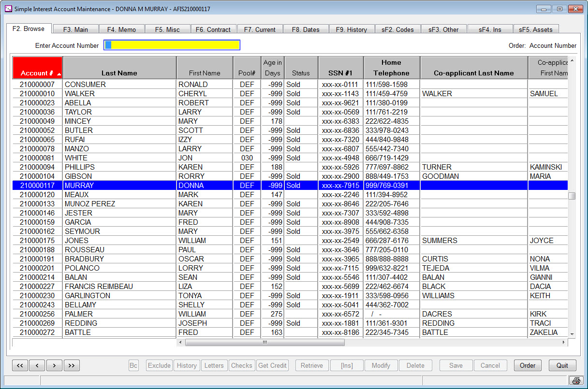The image size is (588, 389).
Task: Print the account list using printer icon
Action: pos(575,380)
